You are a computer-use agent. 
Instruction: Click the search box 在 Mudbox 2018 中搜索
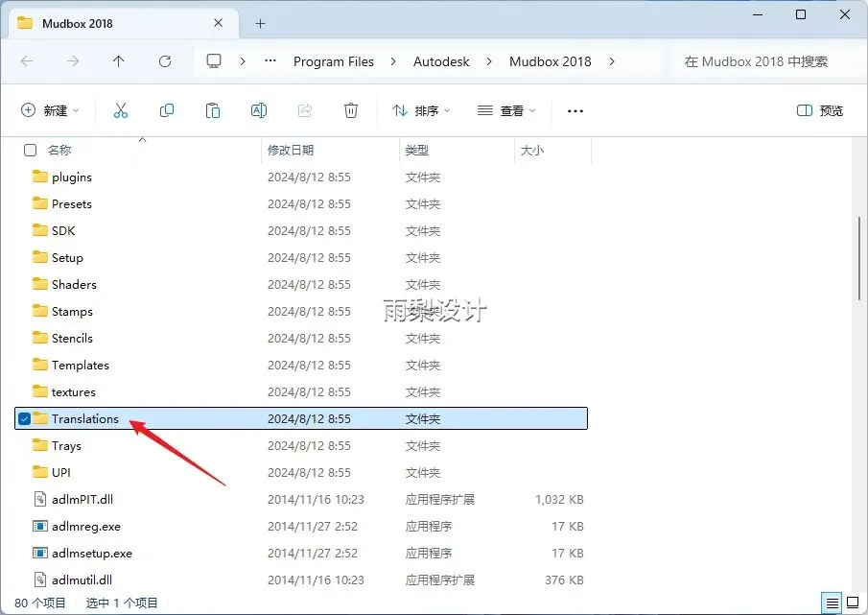pos(766,61)
